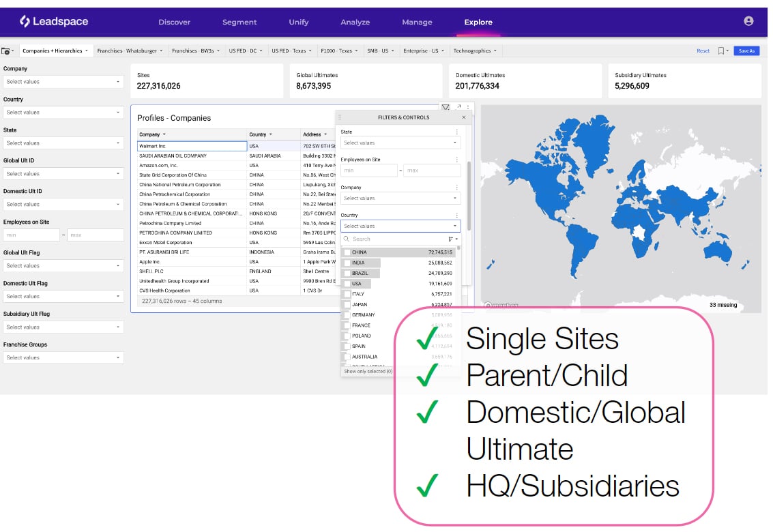This screenshot has width=773, height=532.
Task: Open the workbook folder icon
Action: (x=5, y=50)
